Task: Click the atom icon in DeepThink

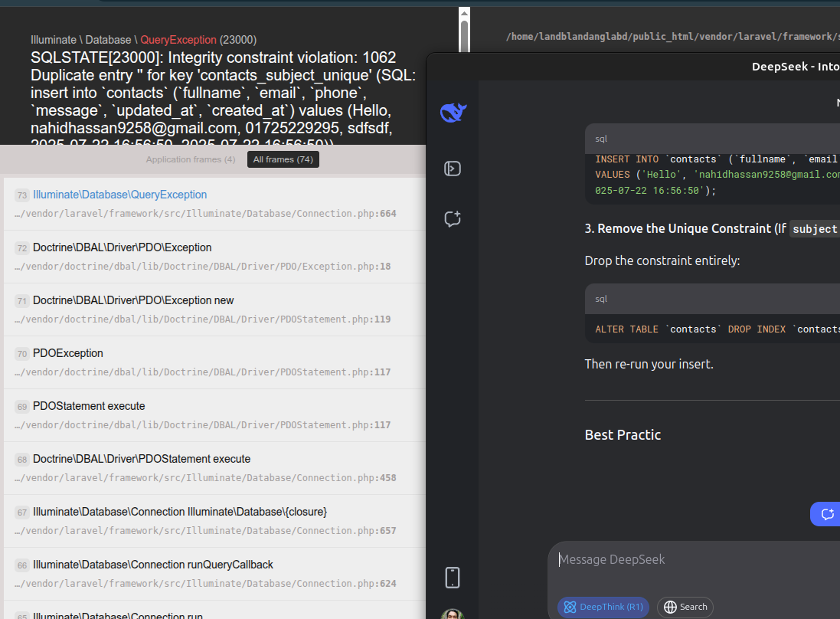Action: click(x=570, y=608)
